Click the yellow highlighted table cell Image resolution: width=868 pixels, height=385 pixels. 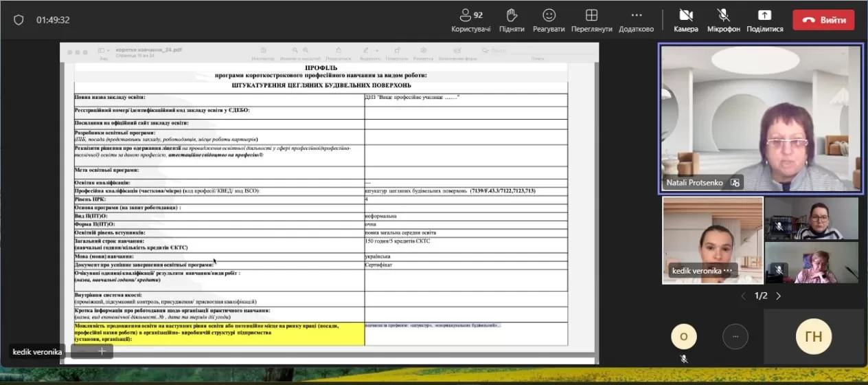coord(219,333)
